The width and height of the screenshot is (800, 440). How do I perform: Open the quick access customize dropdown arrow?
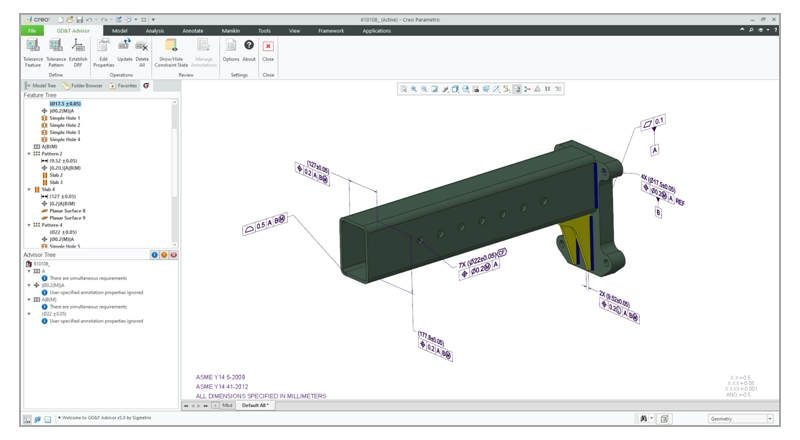point(153,20)
